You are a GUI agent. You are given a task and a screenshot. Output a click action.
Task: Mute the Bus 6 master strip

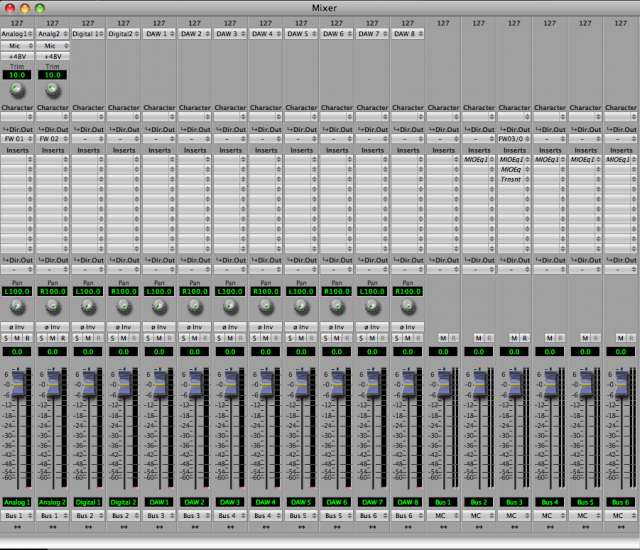620,338
